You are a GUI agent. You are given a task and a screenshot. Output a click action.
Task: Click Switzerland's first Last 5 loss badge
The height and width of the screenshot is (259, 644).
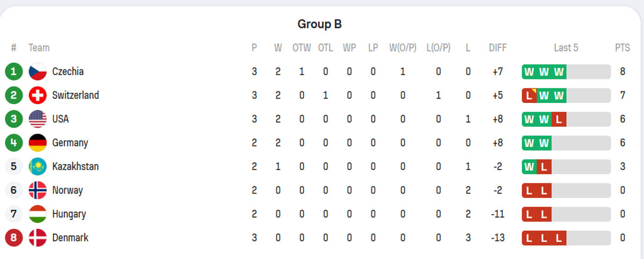pyautogui.click(x=529, y=95)
